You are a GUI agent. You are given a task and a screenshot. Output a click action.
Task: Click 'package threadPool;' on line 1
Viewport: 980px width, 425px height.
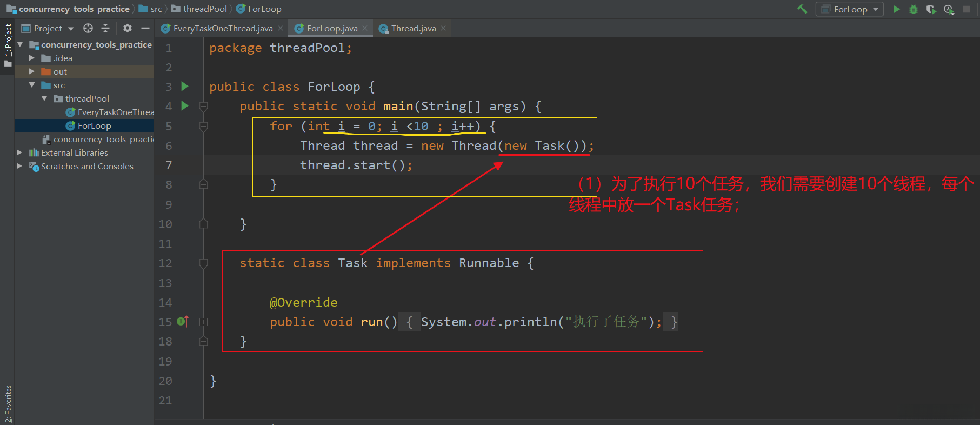click(281, 48)
